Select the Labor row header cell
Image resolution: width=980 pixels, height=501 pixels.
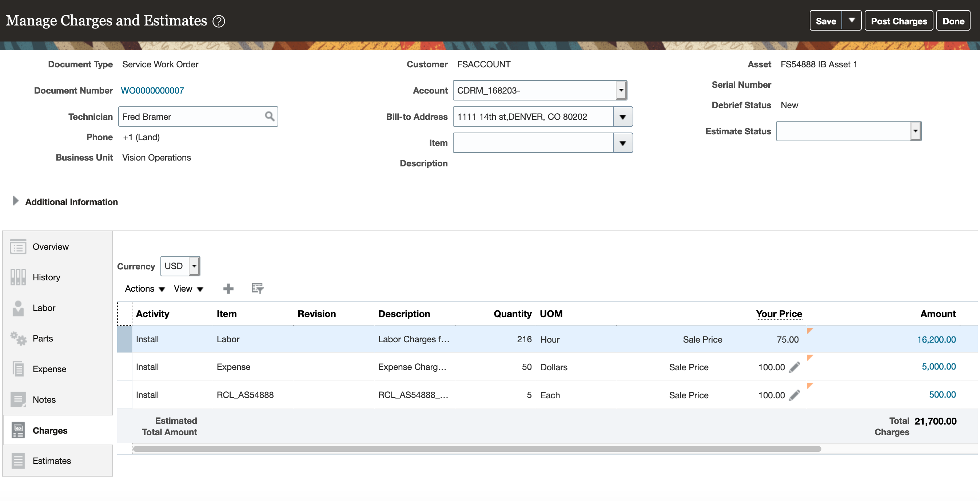click(x=124, y=339)
